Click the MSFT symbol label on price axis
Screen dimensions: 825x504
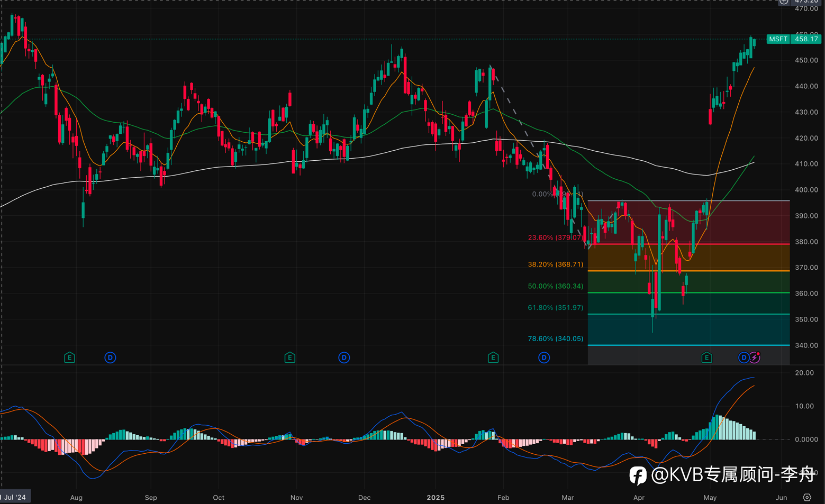[778, 39]
